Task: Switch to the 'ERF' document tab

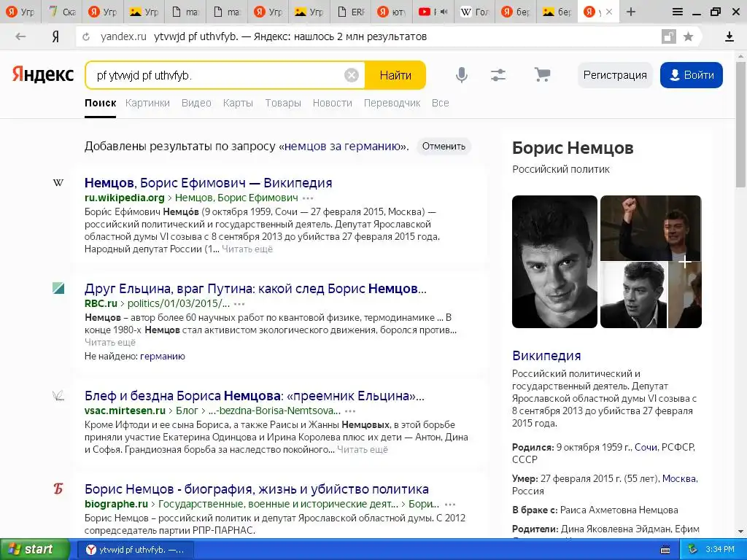Action: coord(351,12)
